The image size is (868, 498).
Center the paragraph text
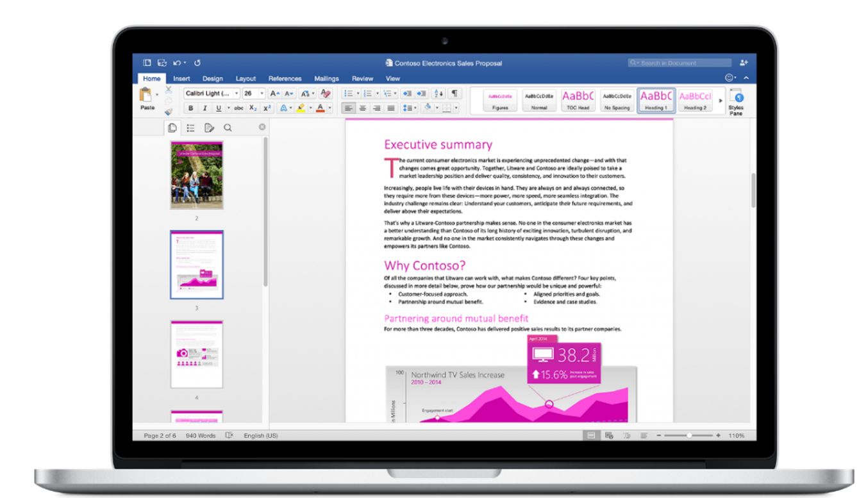363,108
